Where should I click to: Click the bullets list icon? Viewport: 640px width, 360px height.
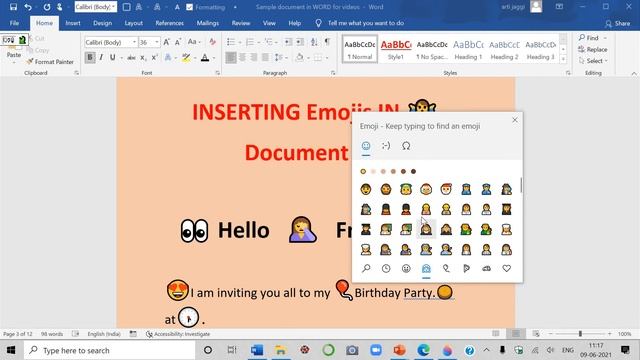231,42
